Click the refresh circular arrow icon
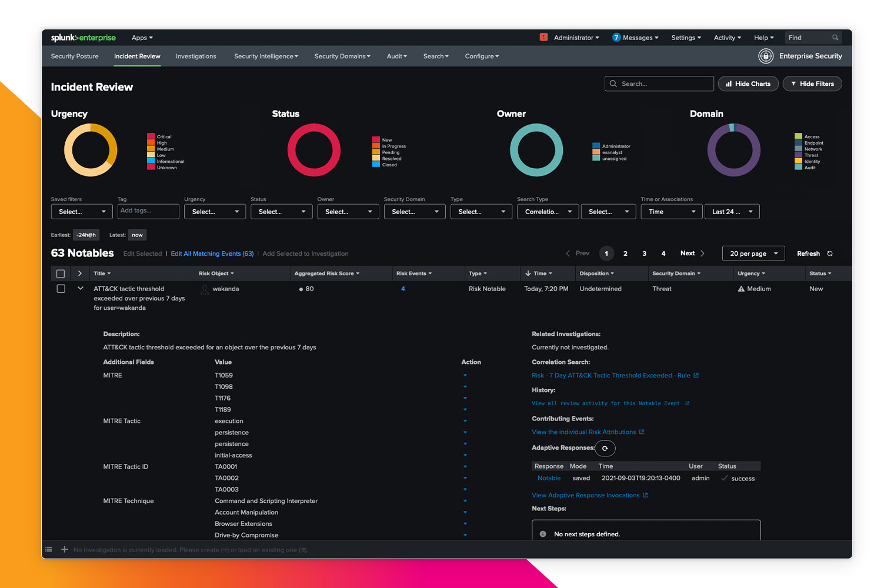The height and width of the screenshot is (588, 894). pos(830,253)
